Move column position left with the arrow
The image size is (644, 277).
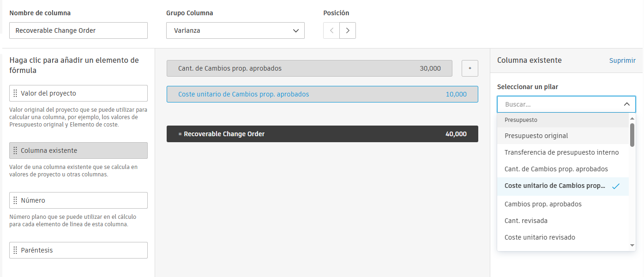click(331, 31)
